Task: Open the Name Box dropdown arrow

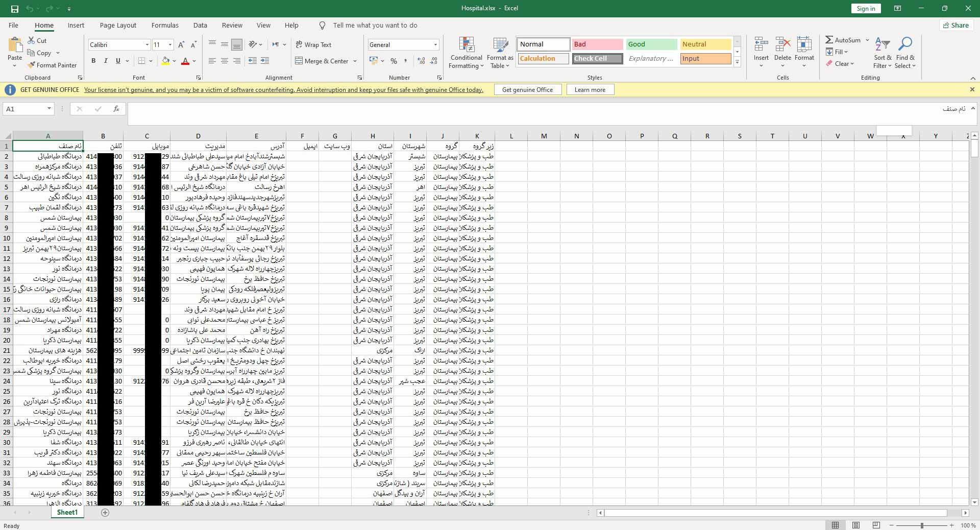Action: click(x=49, y=109)
